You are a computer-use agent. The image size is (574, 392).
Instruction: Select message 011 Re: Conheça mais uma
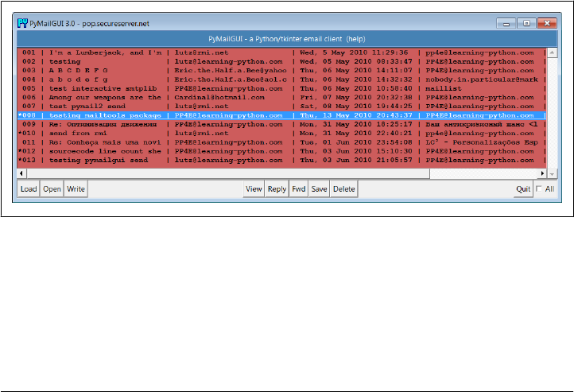tap(281, 142)
